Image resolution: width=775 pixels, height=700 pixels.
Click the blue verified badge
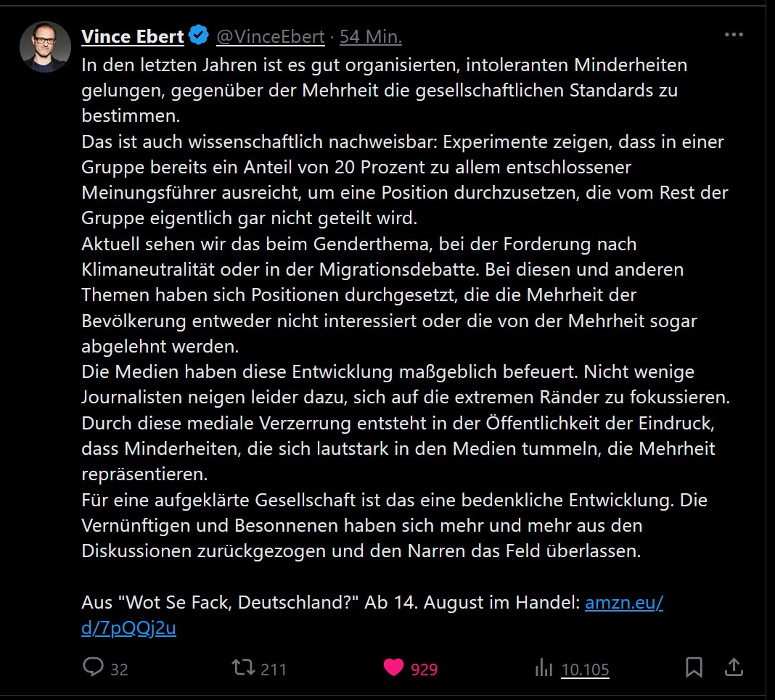point(198,36)
